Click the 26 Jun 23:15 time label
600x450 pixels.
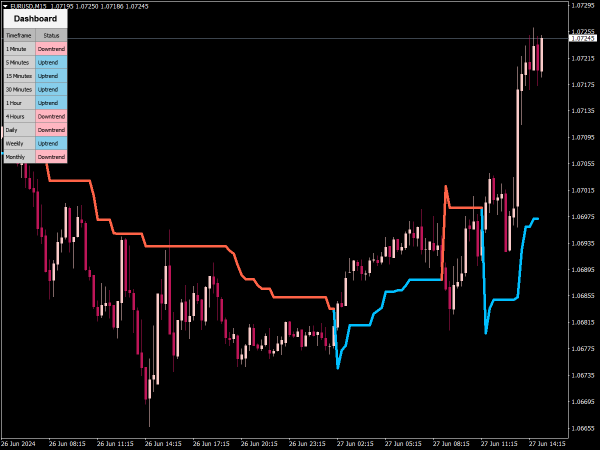(x=307, y=444)
